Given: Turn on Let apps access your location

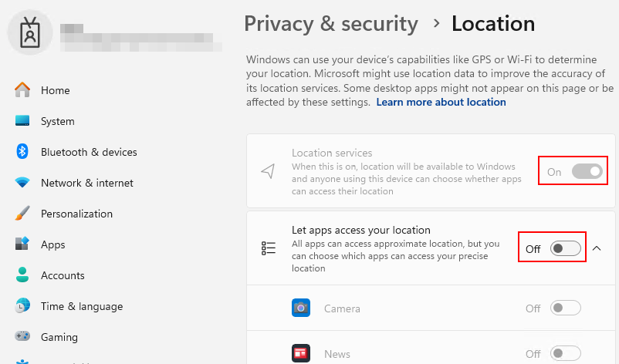Looking at the screenshot, I should tap(565, 248).
